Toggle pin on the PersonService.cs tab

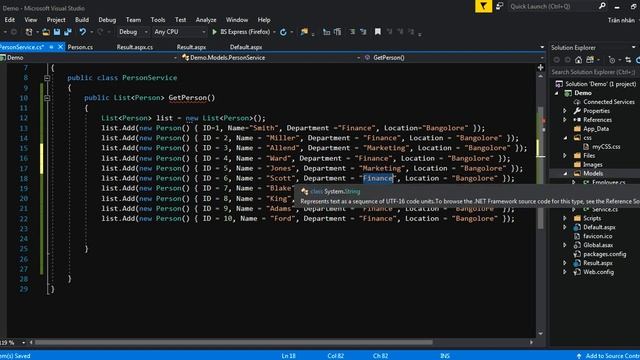(51, 47)
